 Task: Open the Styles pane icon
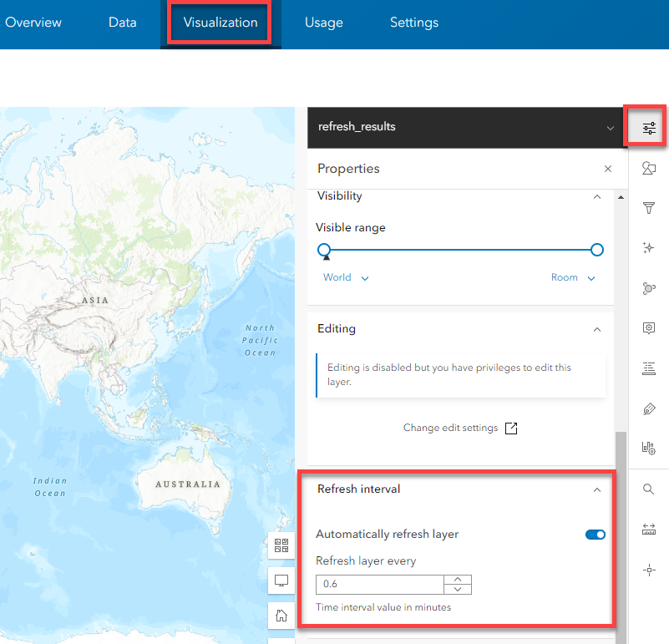coord(649,169)
